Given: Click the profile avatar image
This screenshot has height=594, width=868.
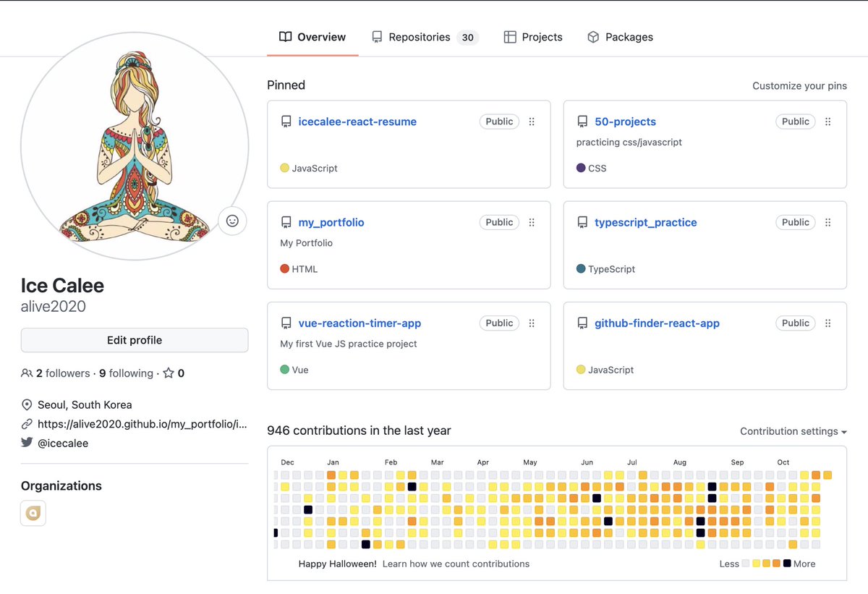Looking at the screenshot, I should pyautogui.click(x=135, y=145).
